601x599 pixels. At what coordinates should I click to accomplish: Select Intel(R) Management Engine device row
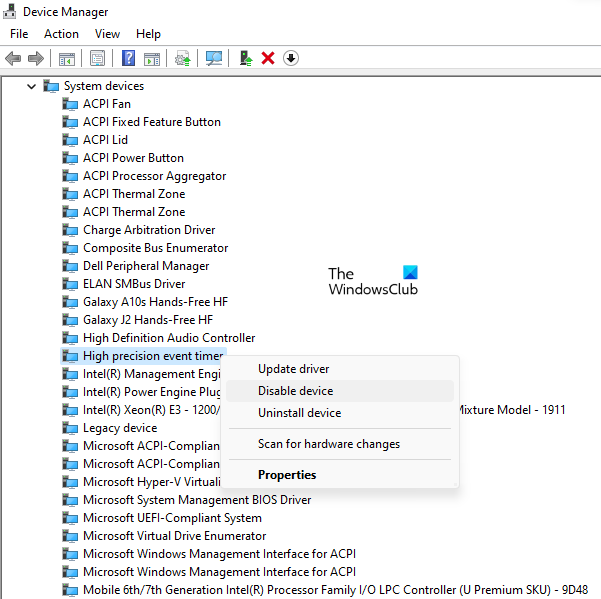coord(151,374)
